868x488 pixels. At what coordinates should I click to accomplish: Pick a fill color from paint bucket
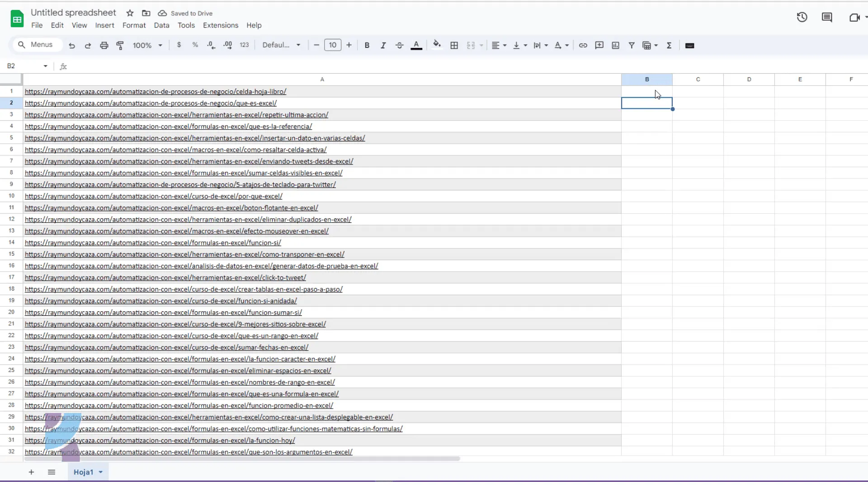tap(437, 45)
